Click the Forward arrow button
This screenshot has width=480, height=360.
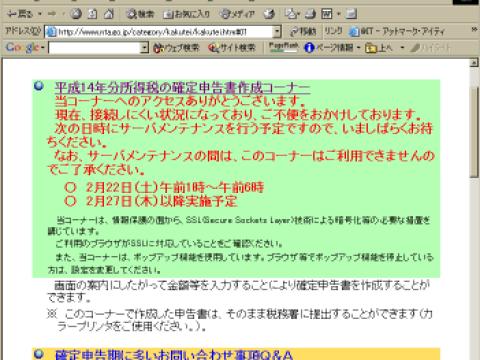52,14
